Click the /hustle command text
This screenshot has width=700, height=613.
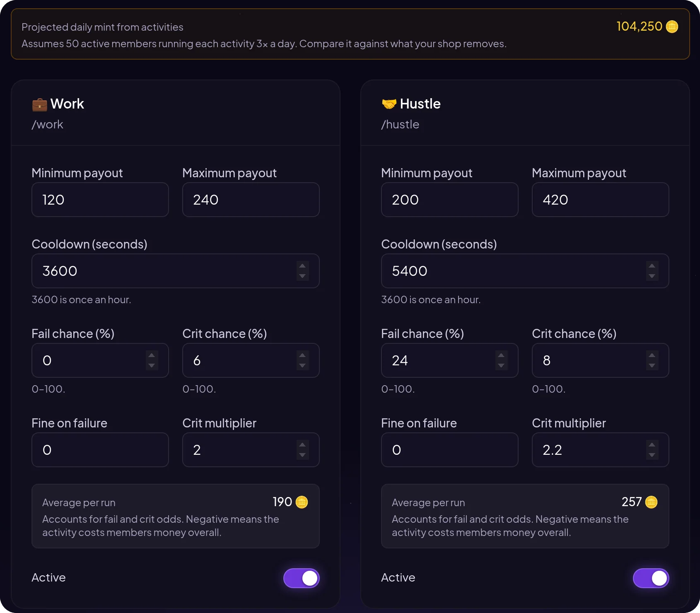[400, 125]
